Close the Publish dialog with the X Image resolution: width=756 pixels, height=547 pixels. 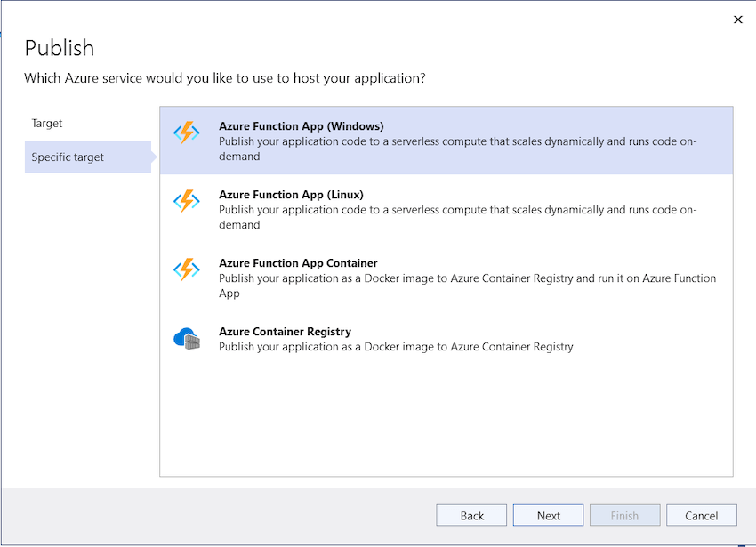pos(737,20)
